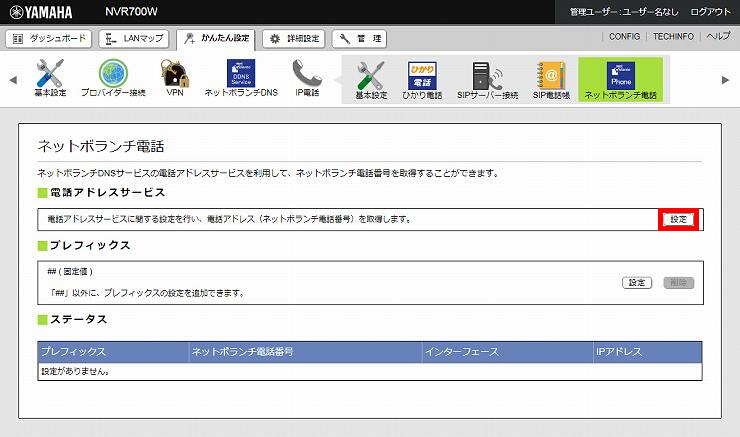The height and width of the screenshot is (437, 740).
Task: Open the IP電話 phone handset icon
Action: point(307,78)
